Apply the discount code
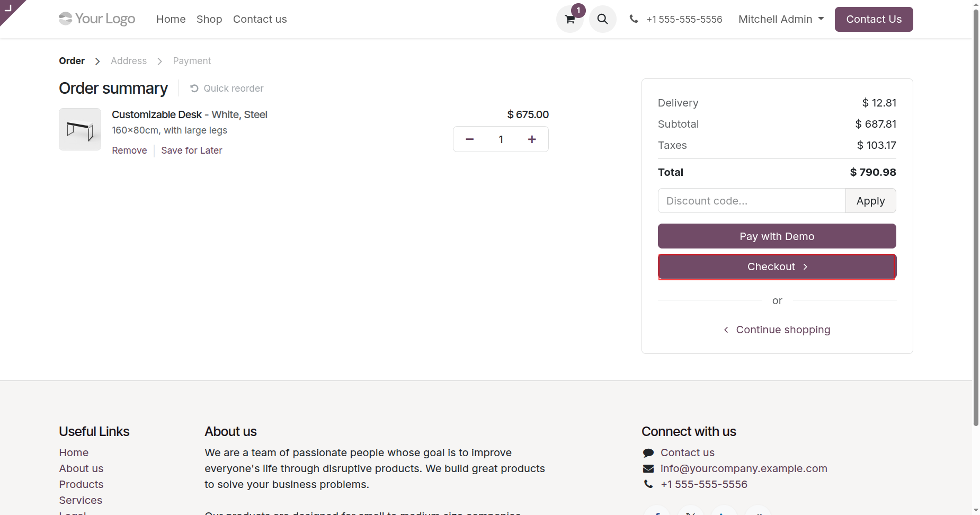This screenshot has width=980, height=515. 870,201
